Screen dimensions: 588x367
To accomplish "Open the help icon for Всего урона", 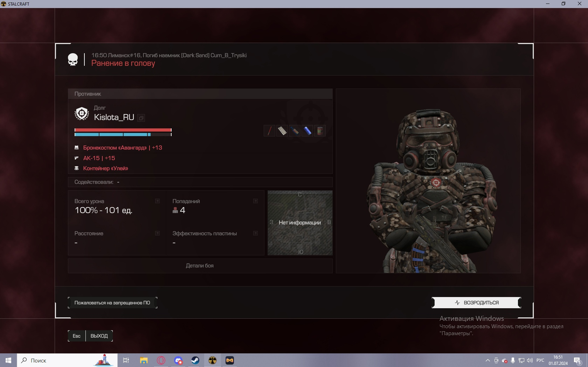I will [x=157, y=201].
